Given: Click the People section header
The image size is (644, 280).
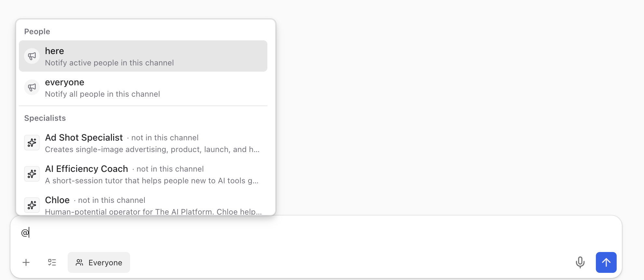Looking at the screenshot, I should 37,32.
